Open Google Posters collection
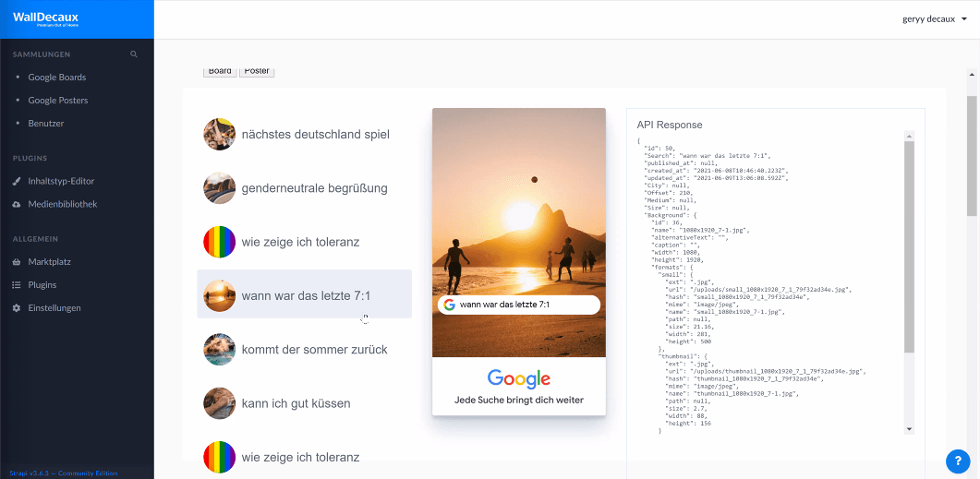980x479 pixels. coord(58,100)
